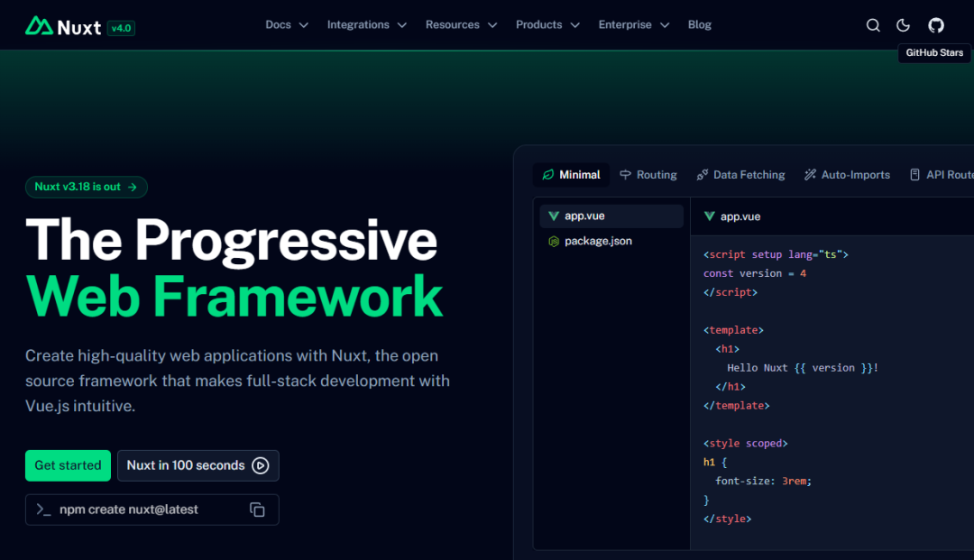This screenshot has width=974, height=560.
Task: Click the signpost icon on Routing tab
Action: [x=626, y=175]
